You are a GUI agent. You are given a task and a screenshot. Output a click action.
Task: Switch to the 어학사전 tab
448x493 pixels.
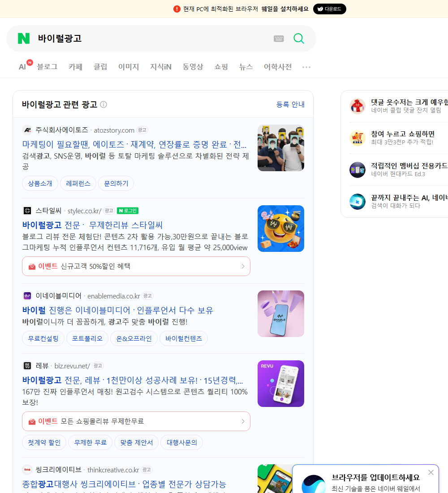[278, 67]
